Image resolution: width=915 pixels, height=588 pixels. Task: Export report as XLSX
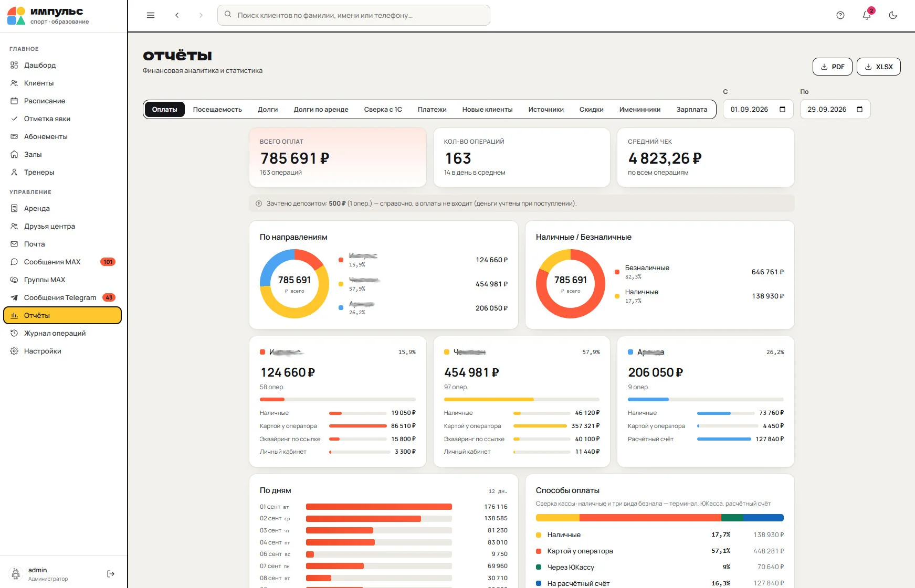tap(878, 67)
